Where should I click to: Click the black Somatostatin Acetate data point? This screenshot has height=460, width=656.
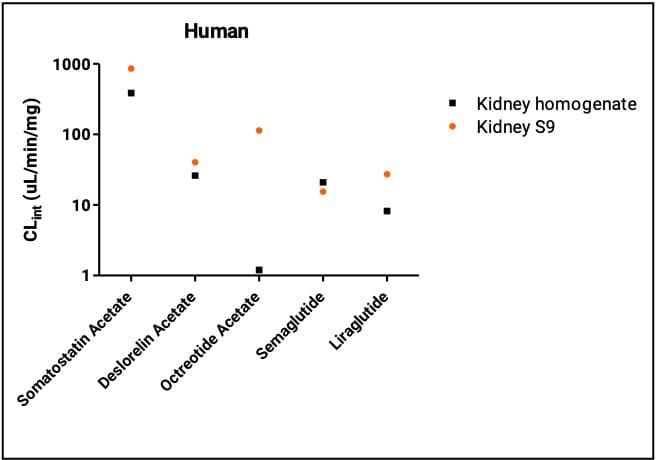click(x=131, y=93)
